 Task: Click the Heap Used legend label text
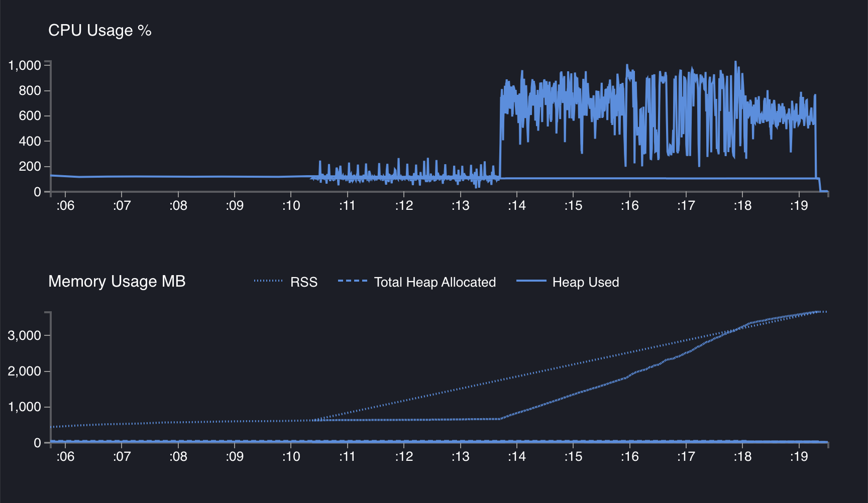[586, 282]
